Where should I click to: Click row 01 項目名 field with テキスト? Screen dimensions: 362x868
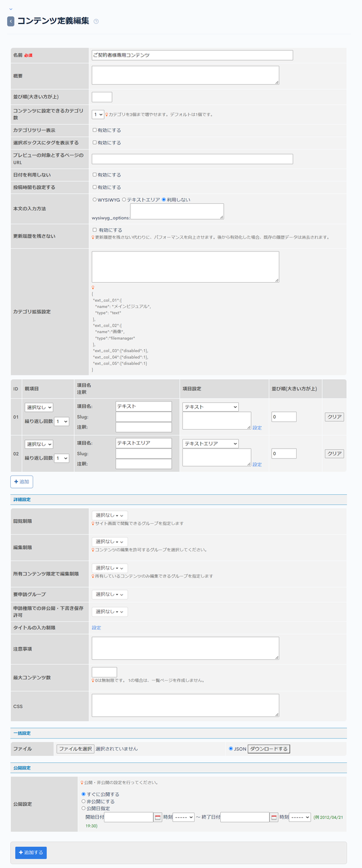click(144, 407)
